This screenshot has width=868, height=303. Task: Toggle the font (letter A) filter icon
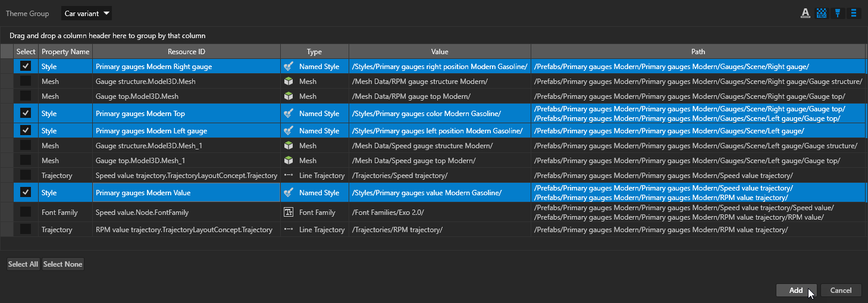click(806, 13)
